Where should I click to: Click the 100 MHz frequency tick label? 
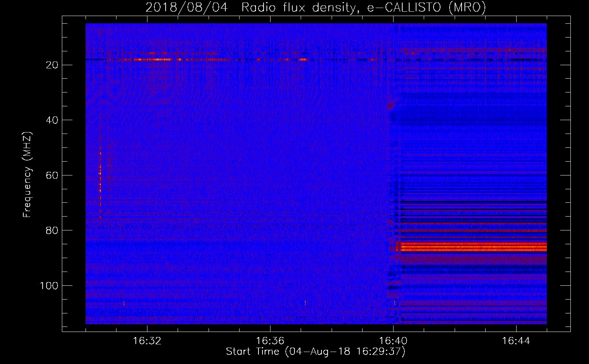click(x=49, y=286)
